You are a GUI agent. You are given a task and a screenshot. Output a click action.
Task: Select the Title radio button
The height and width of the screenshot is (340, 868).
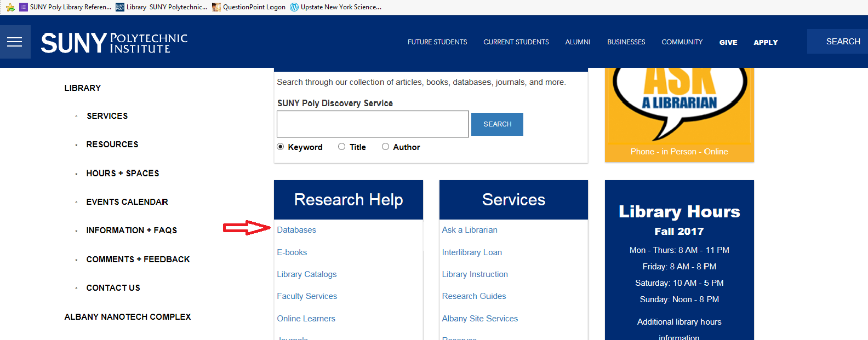[341, 147]
